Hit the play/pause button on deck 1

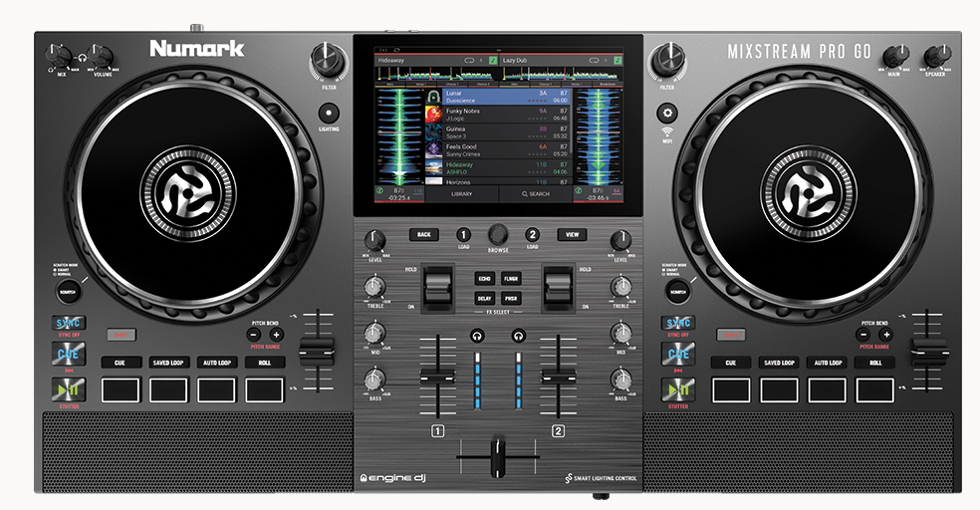pos(68,390)
